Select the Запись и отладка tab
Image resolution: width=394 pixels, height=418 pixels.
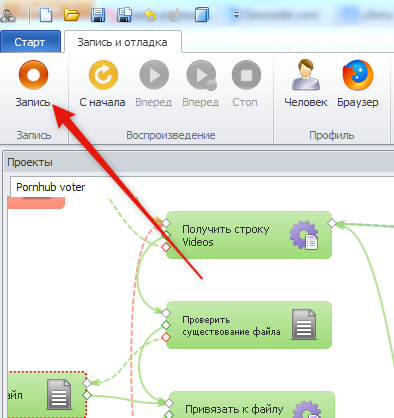pyautogui.click(x=123, y=42)
